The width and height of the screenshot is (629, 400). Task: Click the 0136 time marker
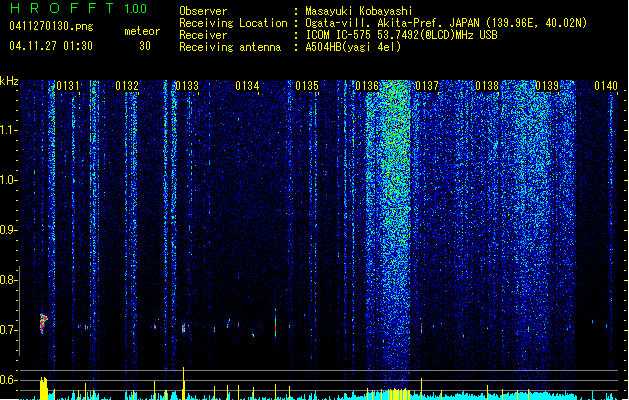(x=367, y=86)
